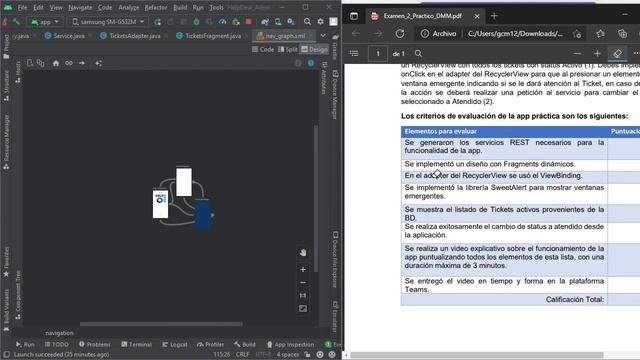
Task: Expand the hidden editor tabs chevron
Action: [323, 36]
